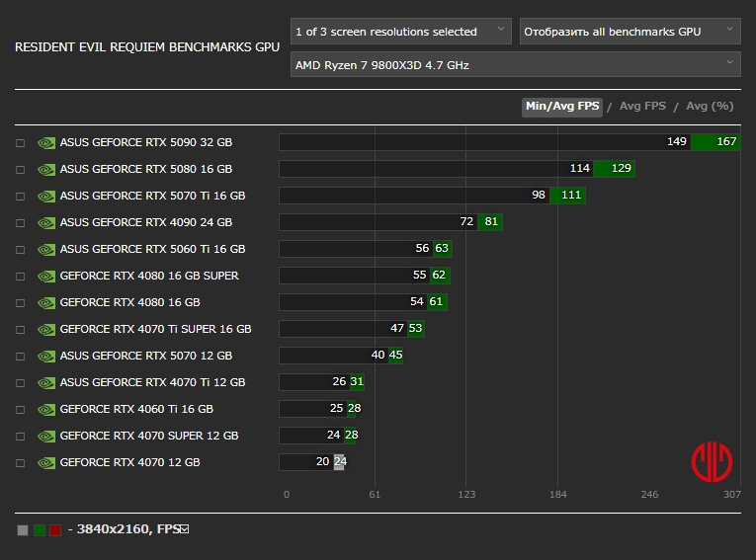This screenshot has width=756, height=560.
Task: Toggle the 3840x2160 FPS legend checkmark
Action: tap(184, 529)
